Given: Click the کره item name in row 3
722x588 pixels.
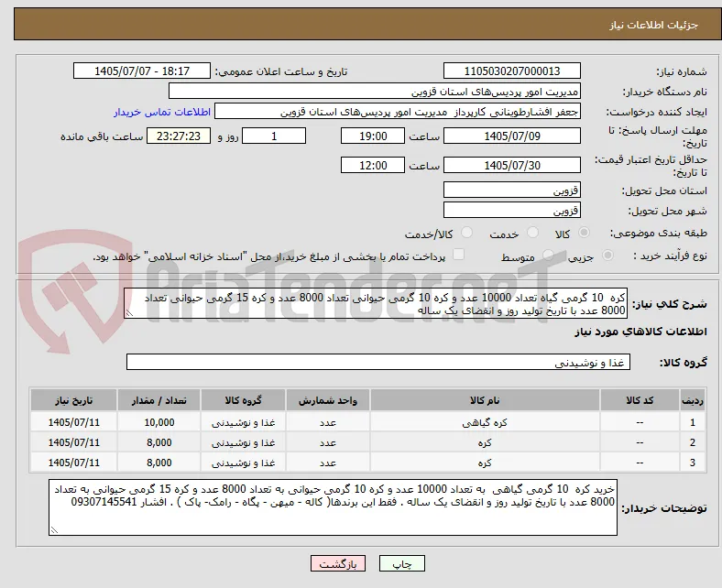Looking at the screenshot, I should (485, 463).
